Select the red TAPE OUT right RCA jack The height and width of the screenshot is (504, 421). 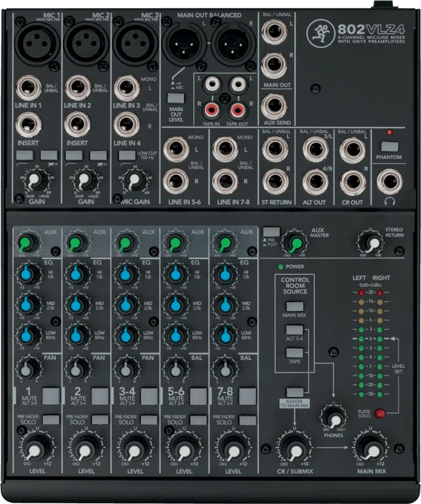point(238,110)
